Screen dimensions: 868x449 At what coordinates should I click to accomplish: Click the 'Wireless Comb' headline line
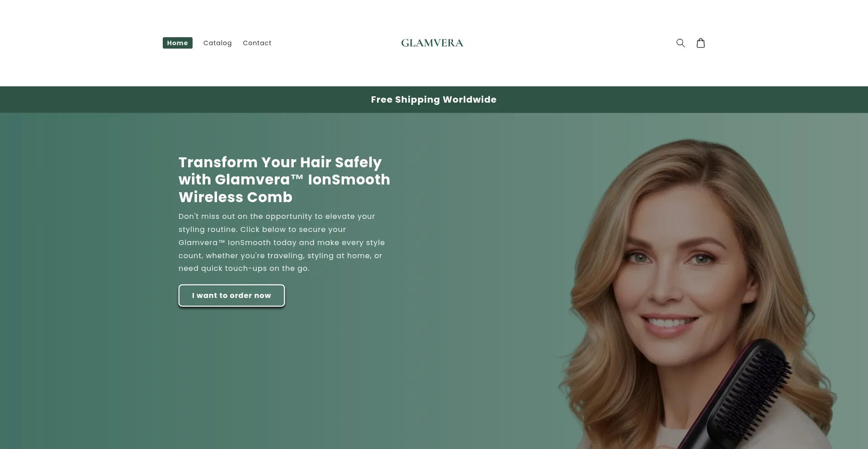click(x=236, y=197)
